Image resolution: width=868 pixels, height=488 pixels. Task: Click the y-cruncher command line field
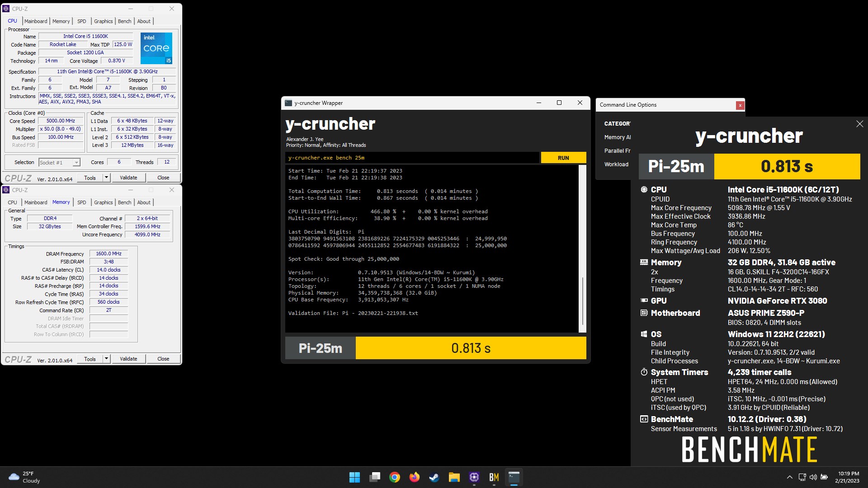pyautogui.click(x=412, y=158)
